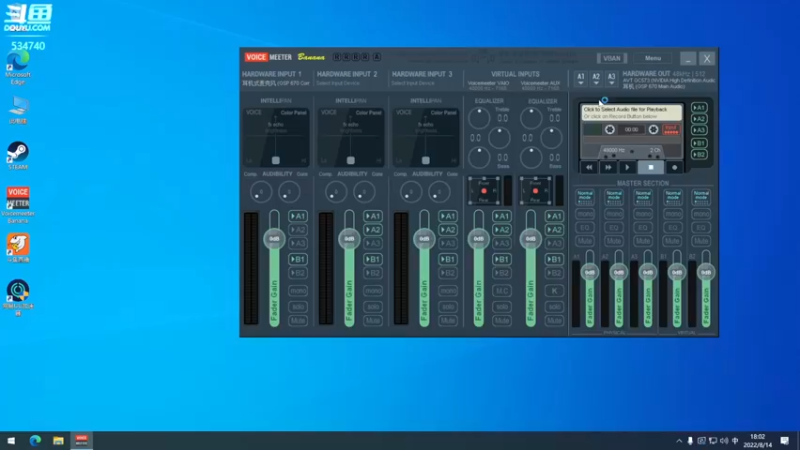Click the Treble knob of AUX equalizer
800x450 pixels.
click(531, 118)
